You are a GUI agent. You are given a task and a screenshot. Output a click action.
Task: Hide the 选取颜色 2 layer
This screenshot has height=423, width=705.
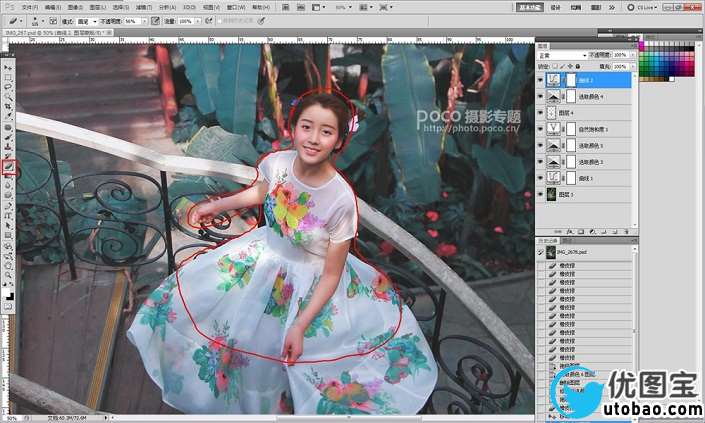(540, 162)
